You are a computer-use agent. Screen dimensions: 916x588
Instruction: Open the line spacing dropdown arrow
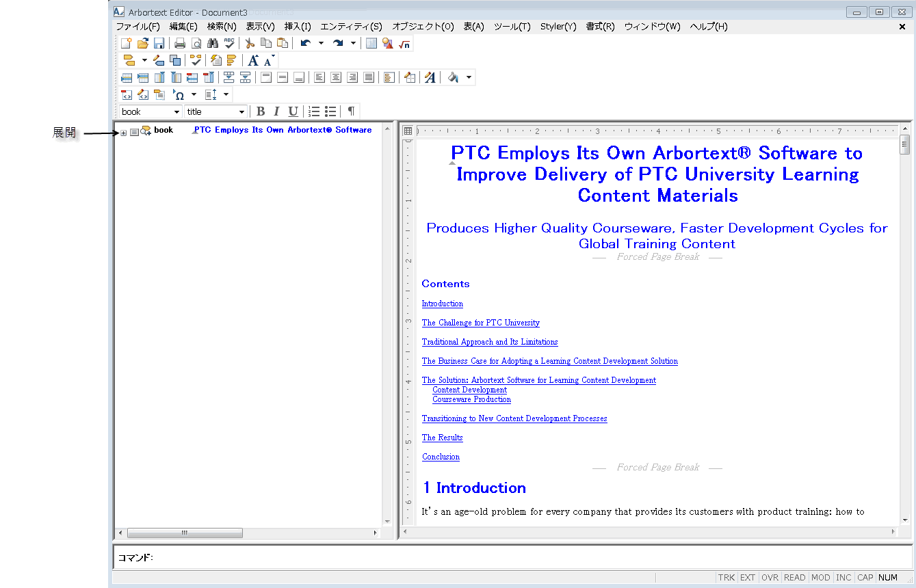226,94
